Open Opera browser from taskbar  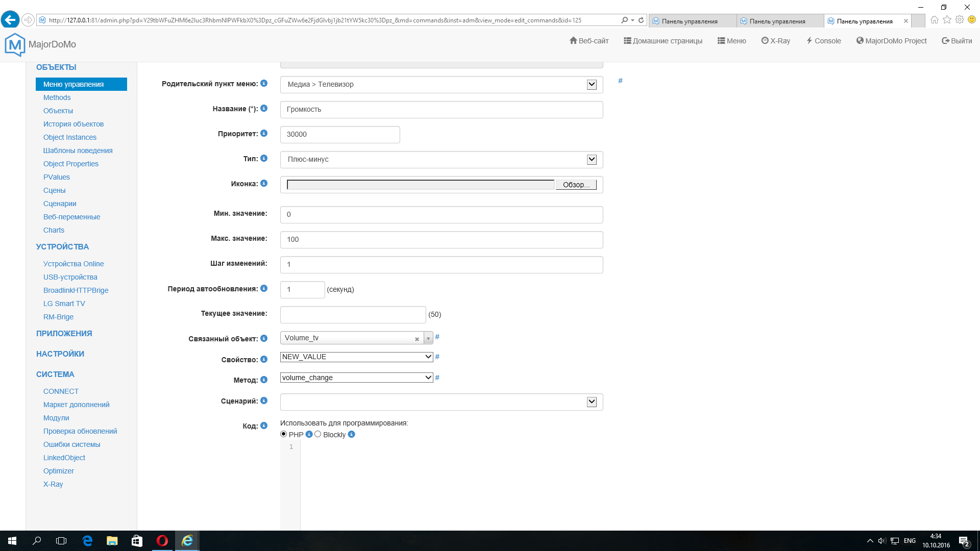162,541
